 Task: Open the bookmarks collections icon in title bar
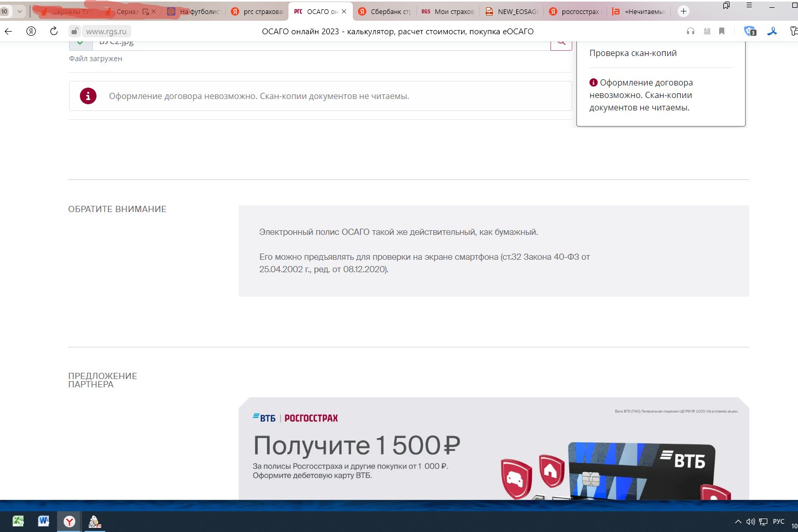click(726, 5)
